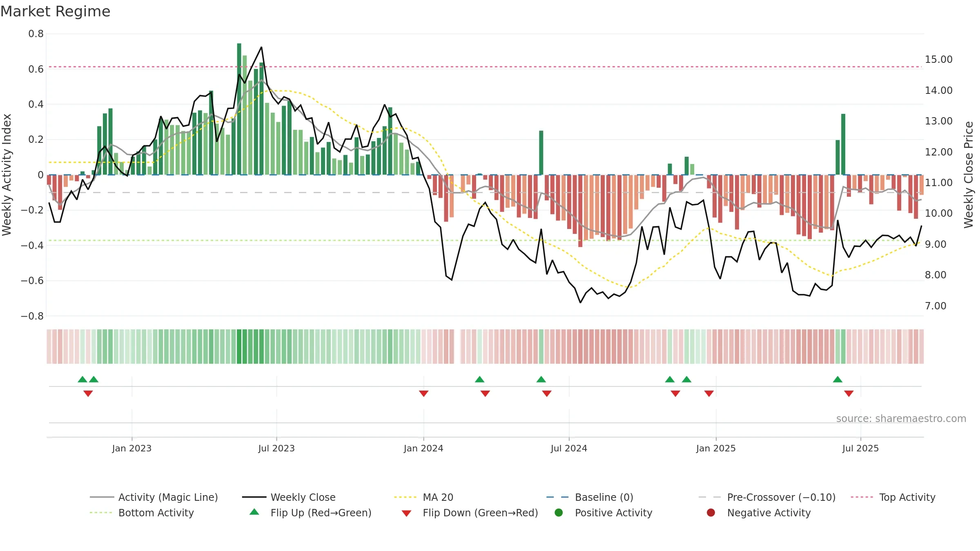Toggle the Baseline (0) legend entry
980x551 pixels.
click(x=590, y=497)
